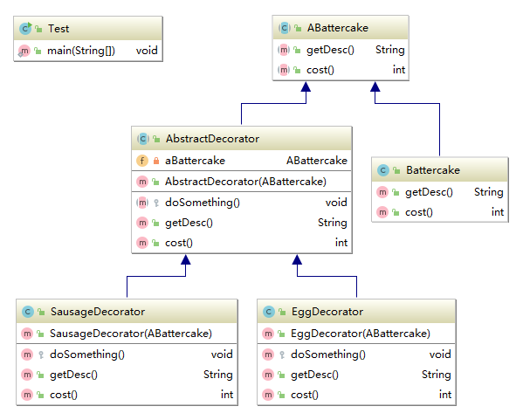523x420 pixels.
Task: Select doSomething() in EggDecorator
Action: click(328, 355)
